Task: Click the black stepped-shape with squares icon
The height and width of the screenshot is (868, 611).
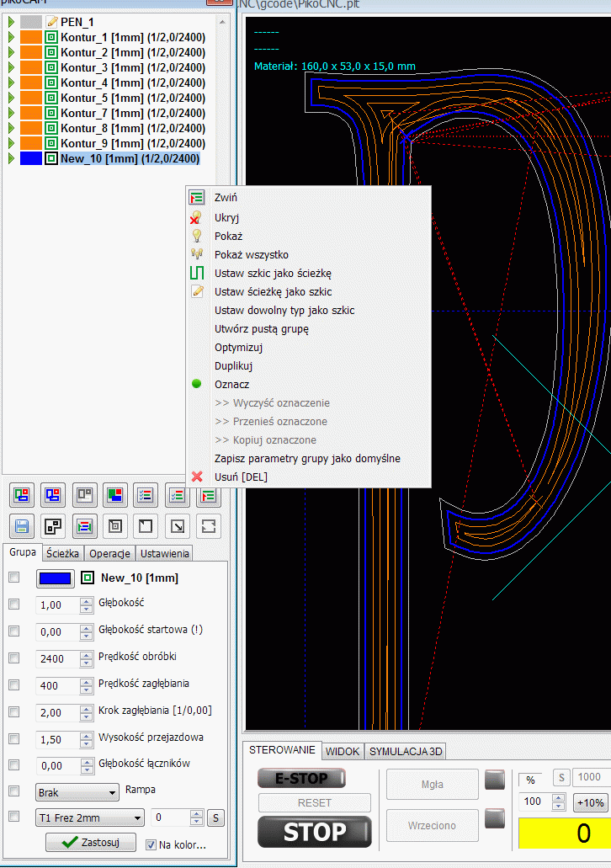Action: (x=53, y=526)
